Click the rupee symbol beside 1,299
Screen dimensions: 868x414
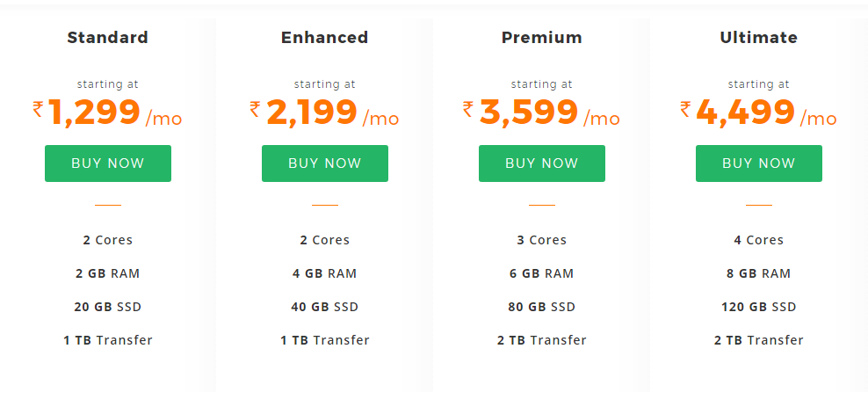pos(38,108)
